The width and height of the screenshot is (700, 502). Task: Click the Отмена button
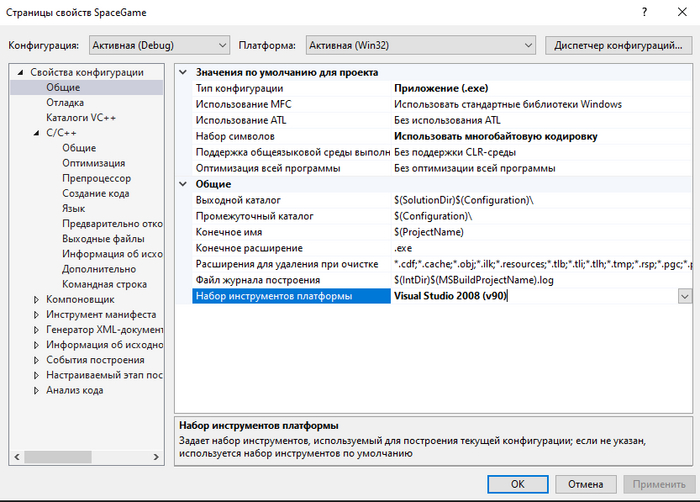pyautogui.click(x=585, y=483)
